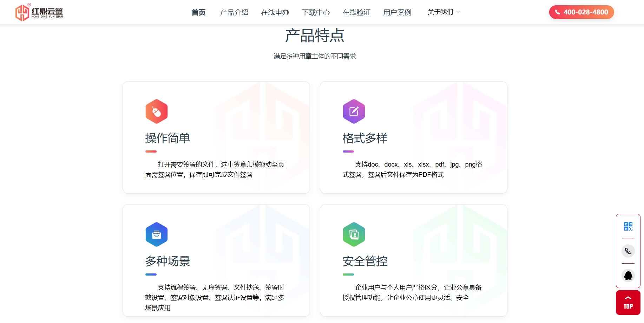Open the QR code icon in sidebar
Screen dimensions: 644x323
click(628, 226)
